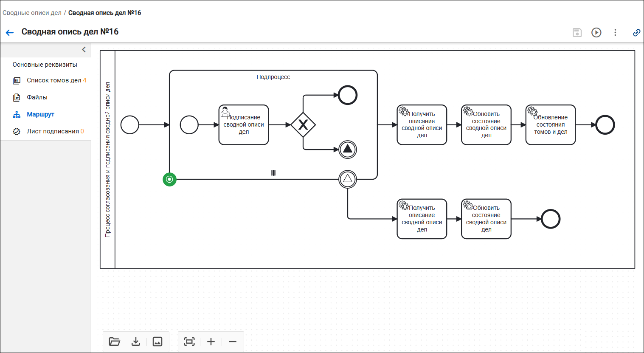Click the parallel multi-instance marker on subprocess
This screenshot has height=353, width=644.
pos(273,173)
